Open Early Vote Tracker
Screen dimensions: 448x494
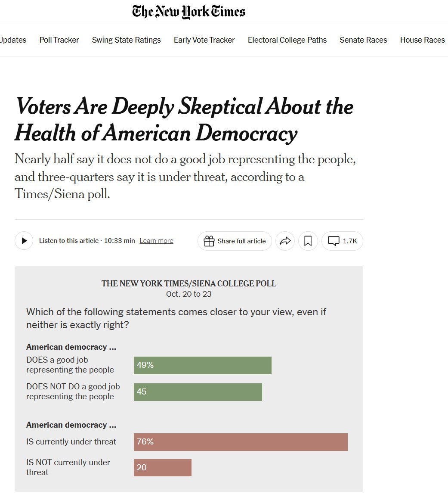(204, 40)
